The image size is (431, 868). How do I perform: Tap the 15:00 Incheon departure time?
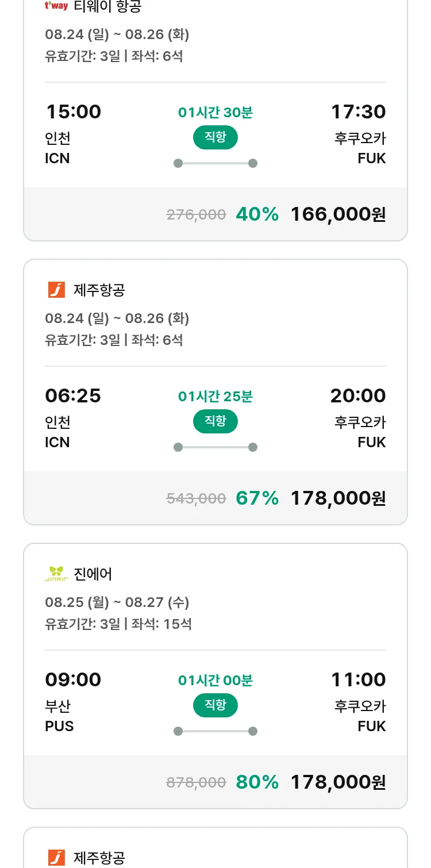click(74, 112)
